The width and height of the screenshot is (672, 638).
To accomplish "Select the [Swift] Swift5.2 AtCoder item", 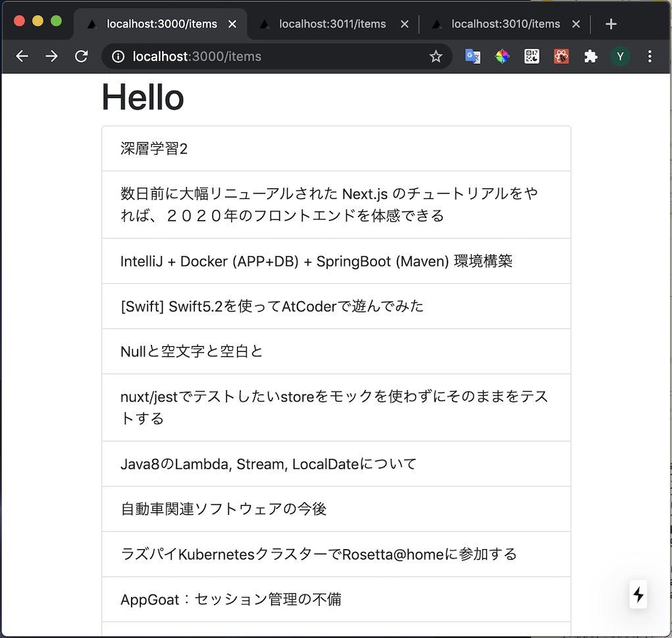I will tap(336, 306).
